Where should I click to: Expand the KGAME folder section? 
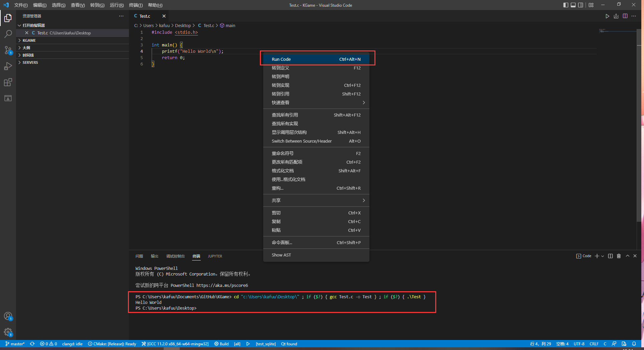[x=29, y=40]
